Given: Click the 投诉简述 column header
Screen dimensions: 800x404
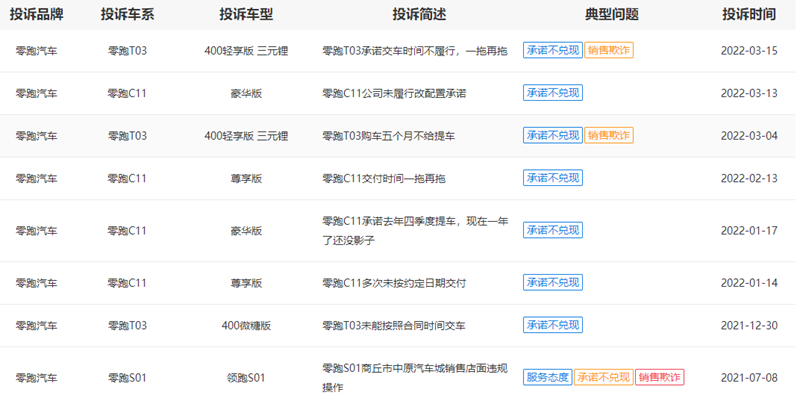Looking at the screenshot, I should (x=419, y=14).
